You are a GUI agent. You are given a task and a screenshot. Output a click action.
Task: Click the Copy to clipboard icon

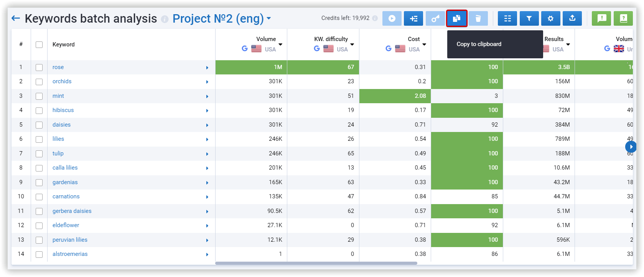[x=457, y=18]
